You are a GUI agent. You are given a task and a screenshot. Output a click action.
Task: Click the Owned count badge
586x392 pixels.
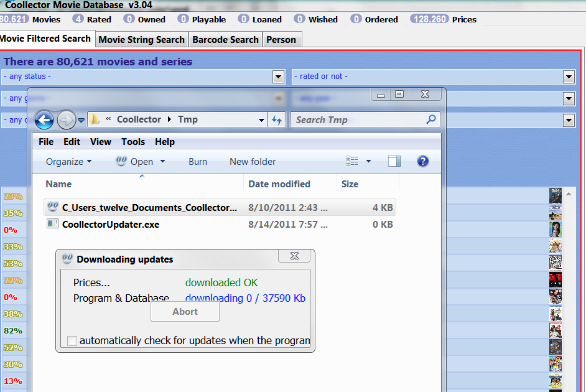click(129, 19)
